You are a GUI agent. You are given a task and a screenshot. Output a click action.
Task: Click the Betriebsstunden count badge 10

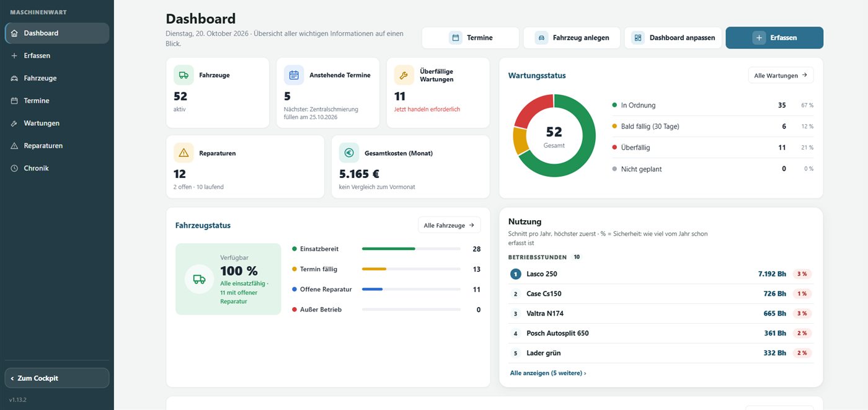(577, 257)
